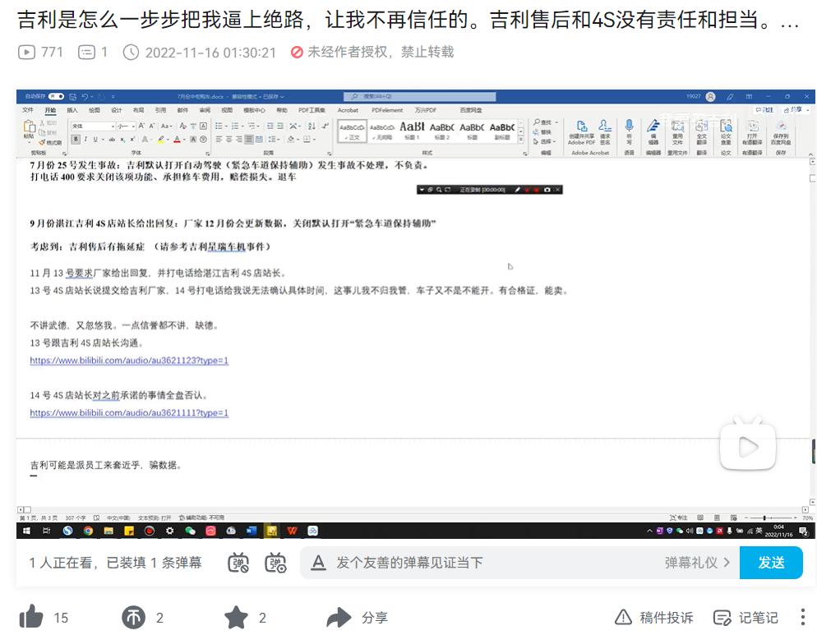817x644 pixels.
Task: Expand the Word styles gallery
Action: click(520, 140)
